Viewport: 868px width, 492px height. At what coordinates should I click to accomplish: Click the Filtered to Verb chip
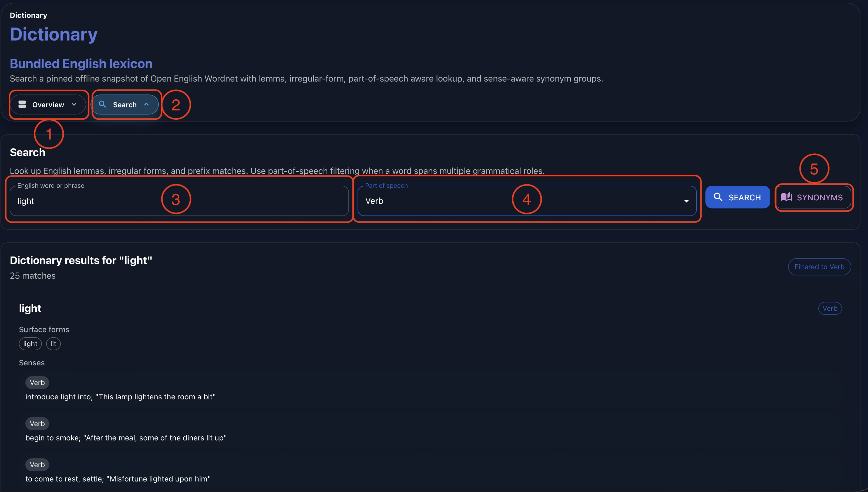[819, 267]
